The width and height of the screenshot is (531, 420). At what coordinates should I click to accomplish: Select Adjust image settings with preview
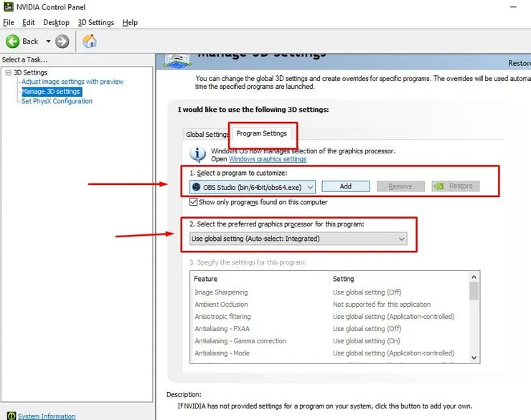pos(72,82)
